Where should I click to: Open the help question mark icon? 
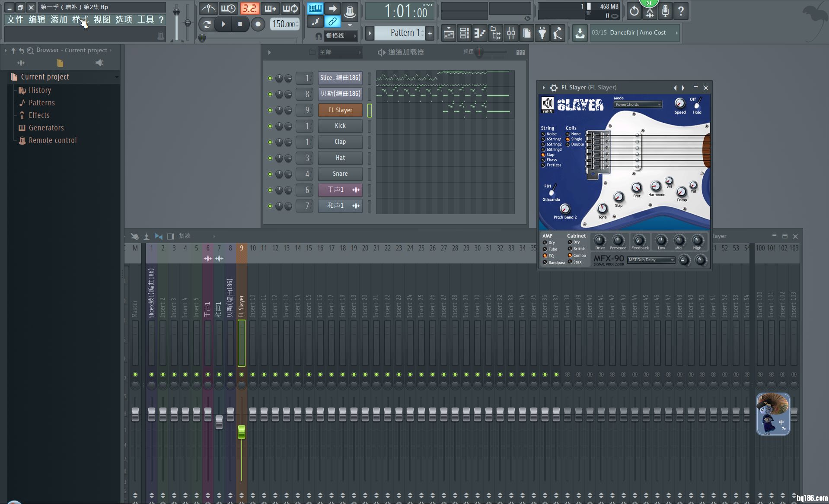(x=681, y=11)
